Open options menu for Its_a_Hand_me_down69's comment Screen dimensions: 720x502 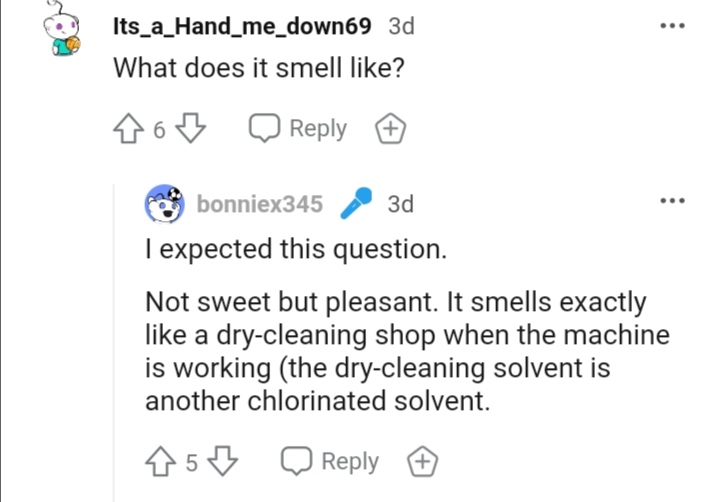[x=673, y=26]
